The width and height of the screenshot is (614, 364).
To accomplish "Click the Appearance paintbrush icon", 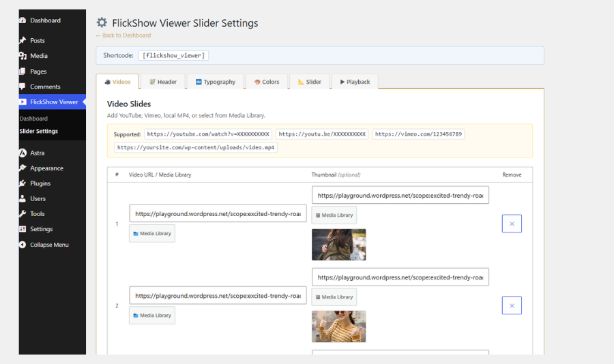I will [x=23, y=168].
